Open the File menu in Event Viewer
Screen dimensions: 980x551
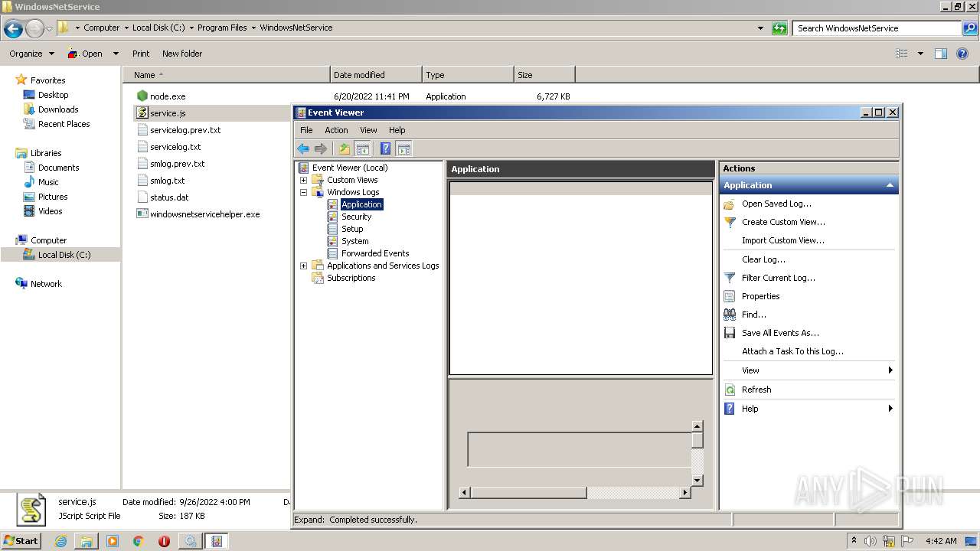[306, 130]
